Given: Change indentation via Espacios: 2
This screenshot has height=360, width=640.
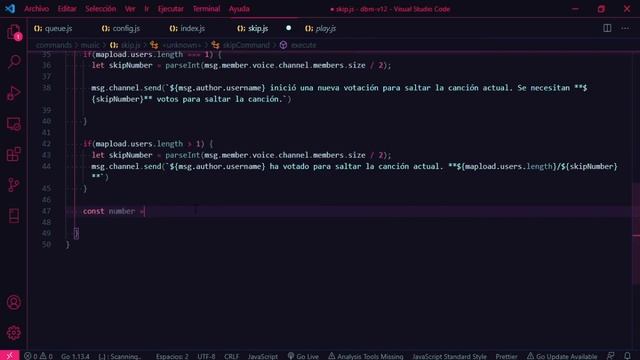Looking at the screenshot, I should [172, 356].
